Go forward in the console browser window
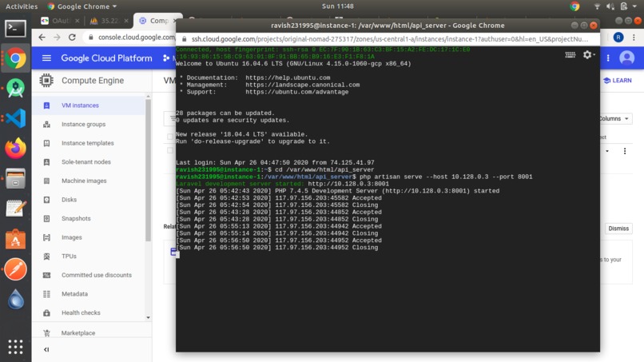 [x=57, y=38]
